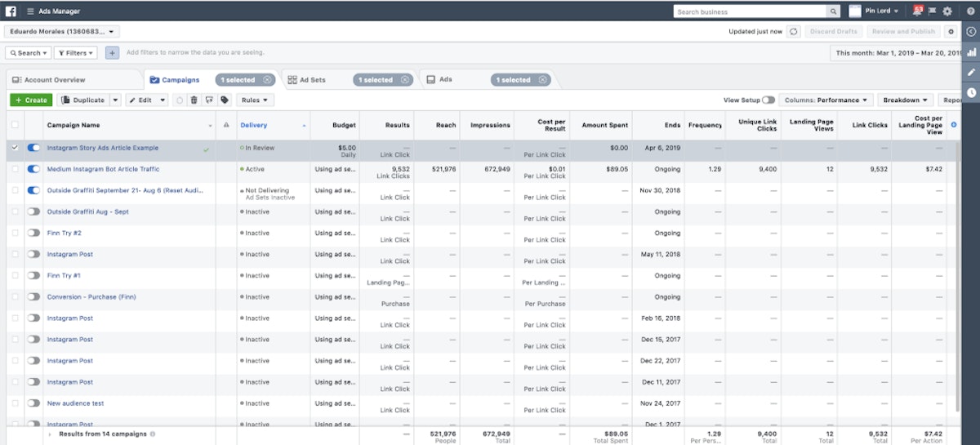
Task: Click the delete trash can icon
Action: coord(194,100)
